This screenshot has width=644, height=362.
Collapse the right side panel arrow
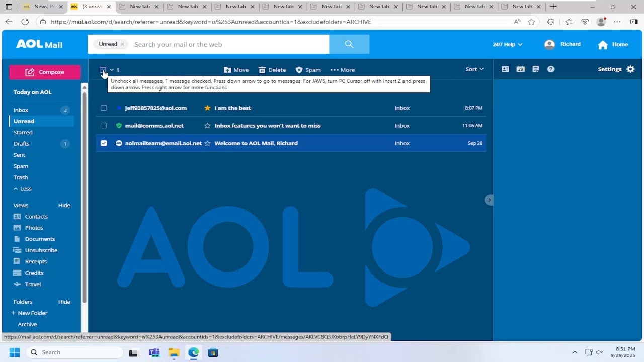(x=489, y=200)
